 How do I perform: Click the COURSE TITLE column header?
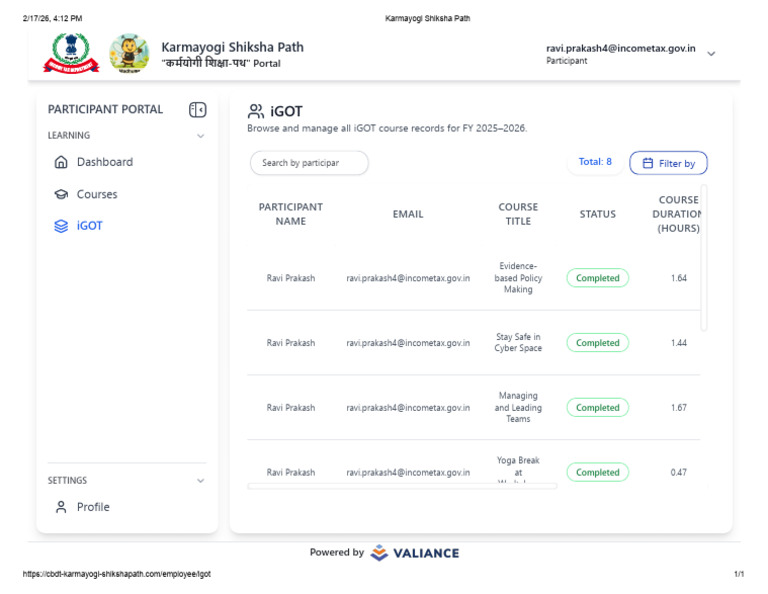518,214
